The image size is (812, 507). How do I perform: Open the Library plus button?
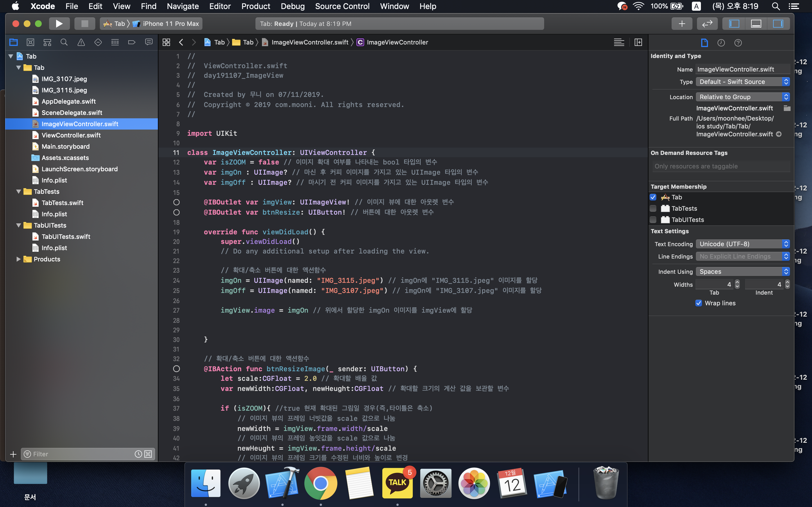tap(681, 24)
